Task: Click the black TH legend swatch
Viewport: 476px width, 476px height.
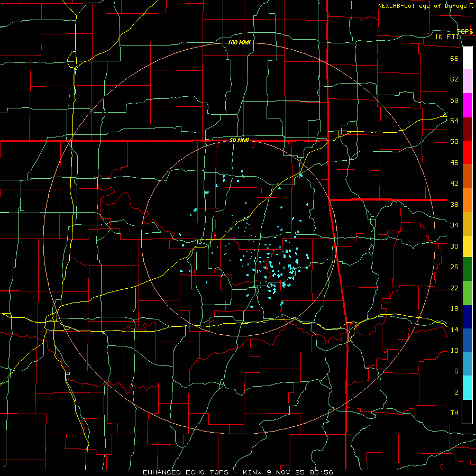Action: coord(467,411)
